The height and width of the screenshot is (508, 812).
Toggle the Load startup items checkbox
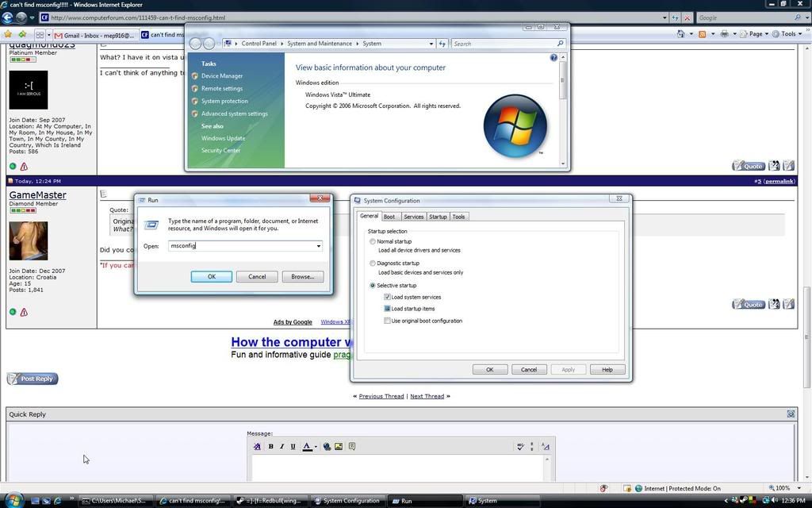(387, 309)
